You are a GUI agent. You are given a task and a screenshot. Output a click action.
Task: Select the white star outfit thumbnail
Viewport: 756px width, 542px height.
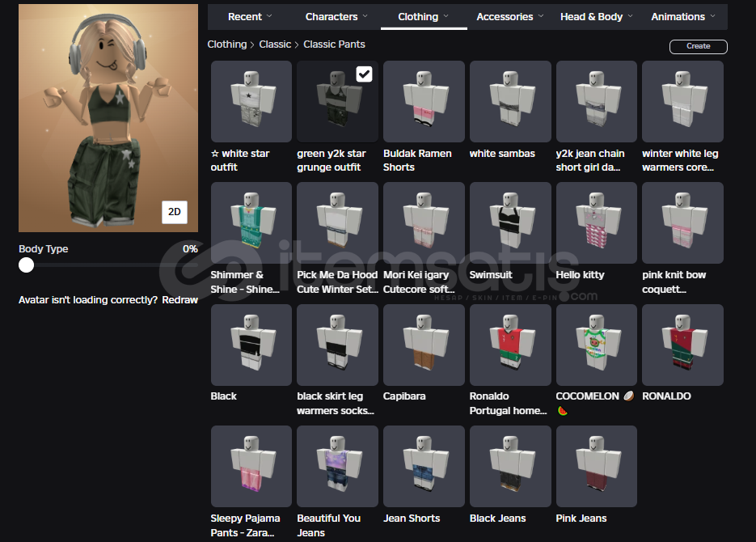[251, 101]
